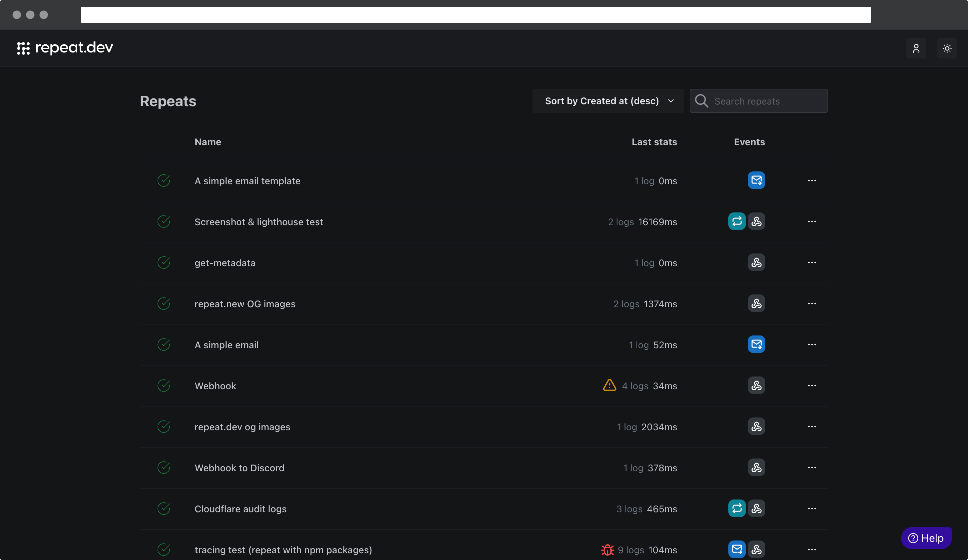Click the webhook icon for Webhook to Discord
Screen dimensions: 968x560
point(756,468)
